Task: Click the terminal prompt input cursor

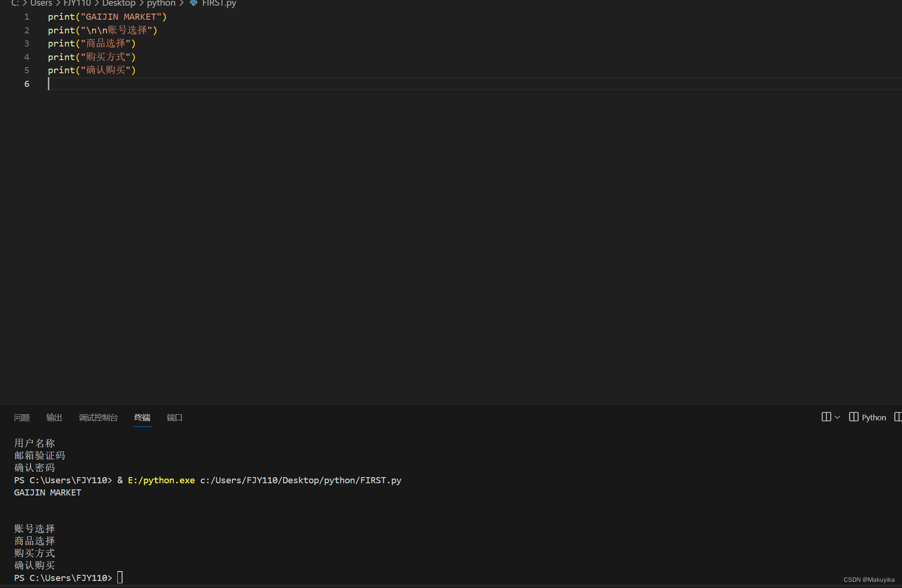Action: click(120, 577)
